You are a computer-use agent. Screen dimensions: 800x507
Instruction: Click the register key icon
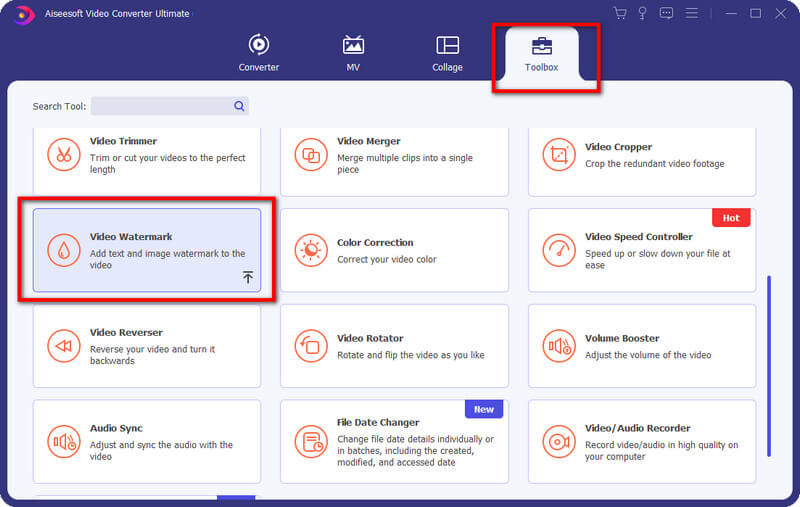[644, 13]
